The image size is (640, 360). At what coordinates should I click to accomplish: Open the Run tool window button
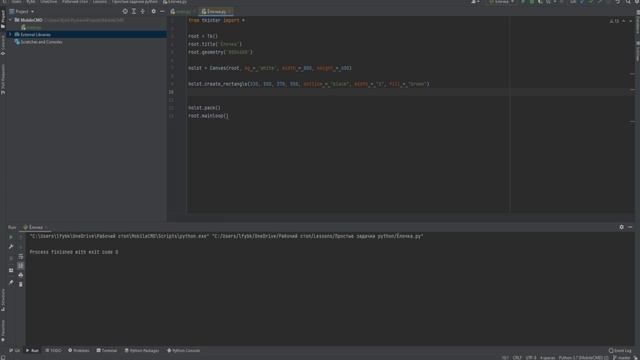32,350
